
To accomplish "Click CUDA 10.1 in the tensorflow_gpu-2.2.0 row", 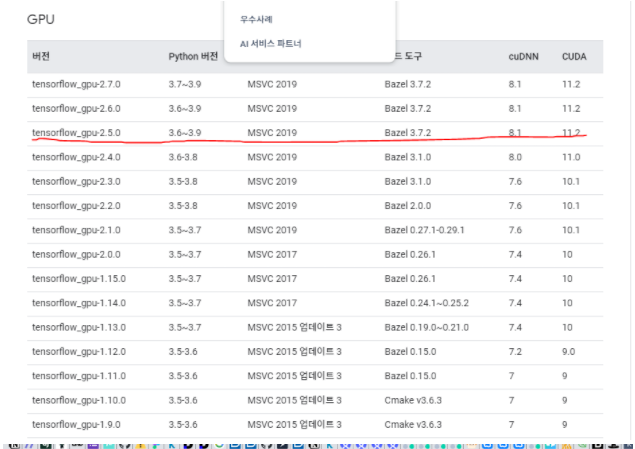I will 571,206.
